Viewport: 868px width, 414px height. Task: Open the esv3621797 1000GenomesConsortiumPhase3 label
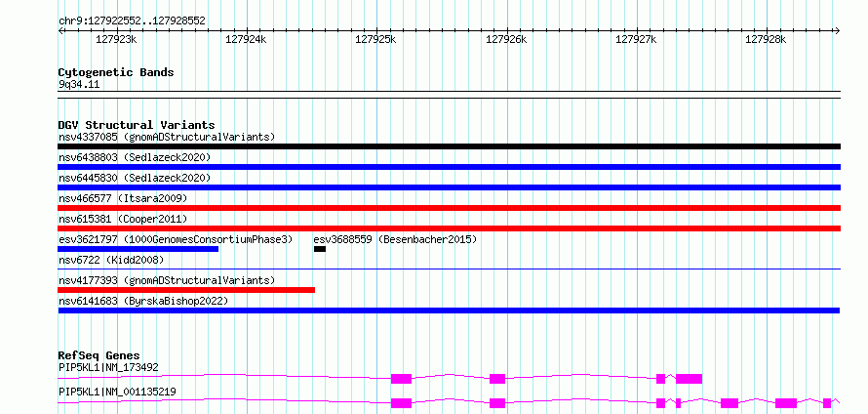click(176, 239)
